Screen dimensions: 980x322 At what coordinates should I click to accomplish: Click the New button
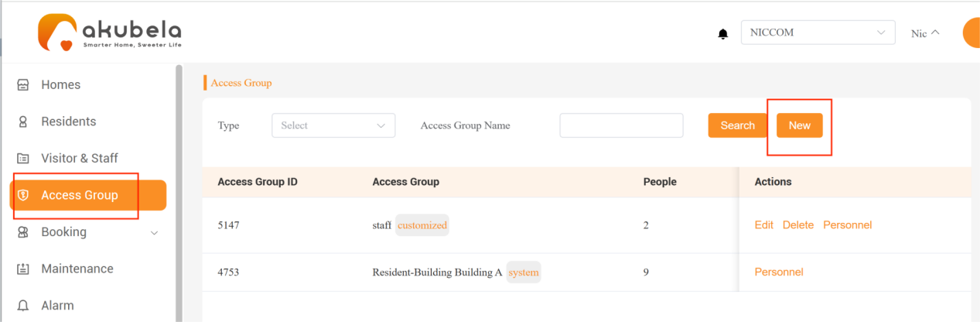(799, 125)
